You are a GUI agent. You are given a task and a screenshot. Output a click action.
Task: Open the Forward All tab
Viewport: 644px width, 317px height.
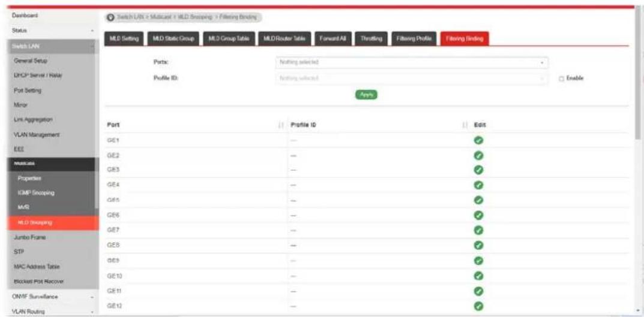coord(333,38)
